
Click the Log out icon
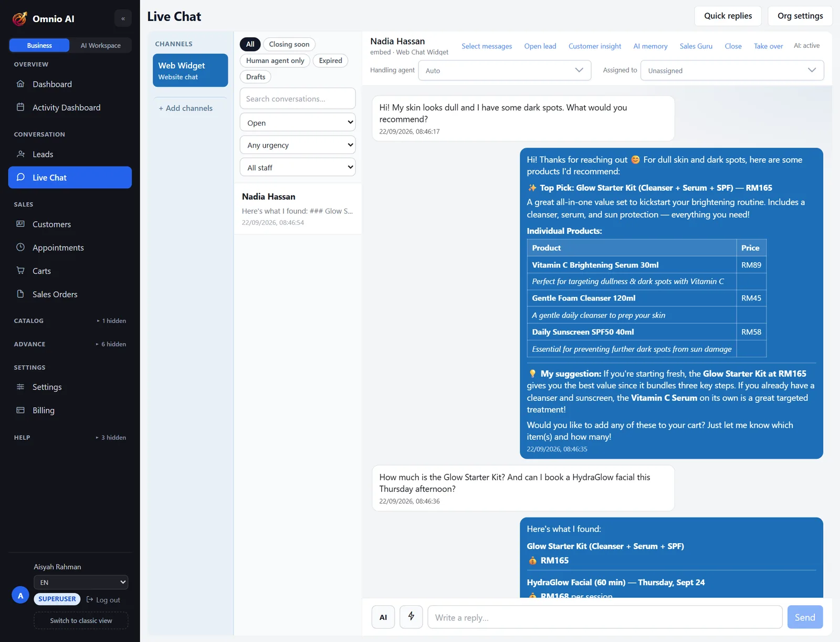(90, 599)
